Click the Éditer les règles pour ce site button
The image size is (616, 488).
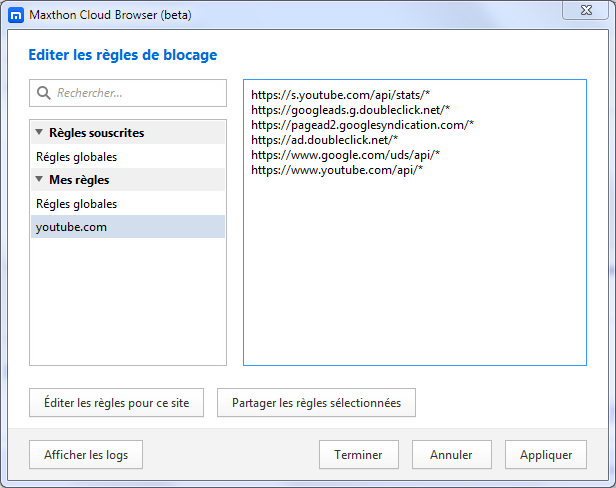[116, 403]
